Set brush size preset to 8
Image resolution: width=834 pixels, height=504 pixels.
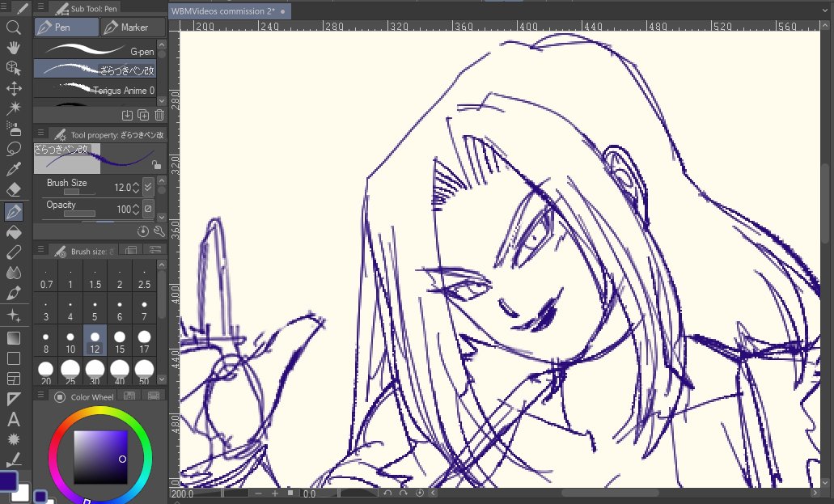[x=46, y=341]
